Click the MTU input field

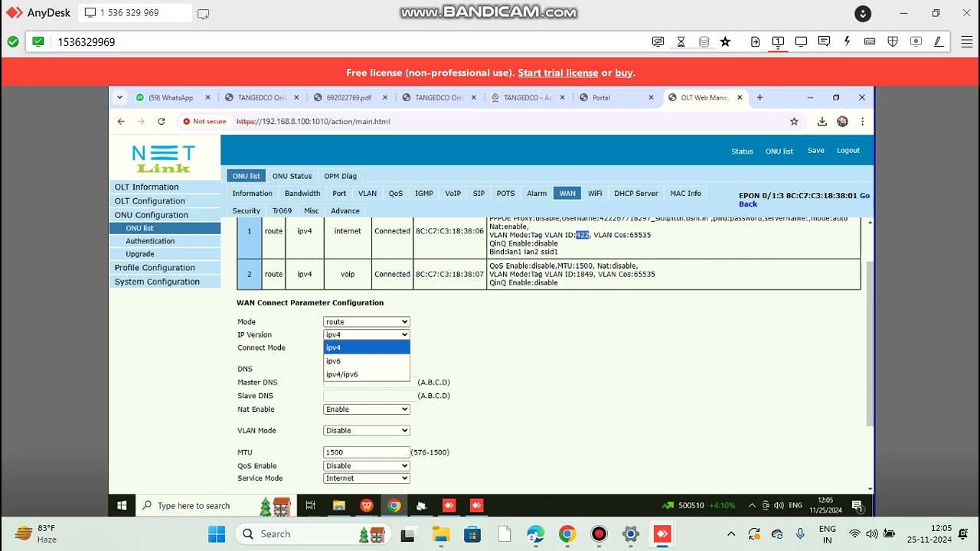click(367, 452)
